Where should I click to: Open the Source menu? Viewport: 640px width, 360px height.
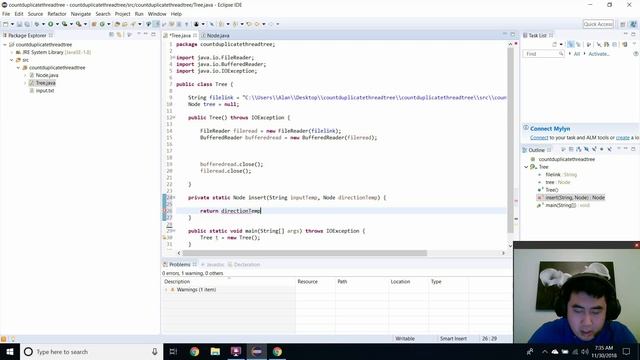(35, 14)
